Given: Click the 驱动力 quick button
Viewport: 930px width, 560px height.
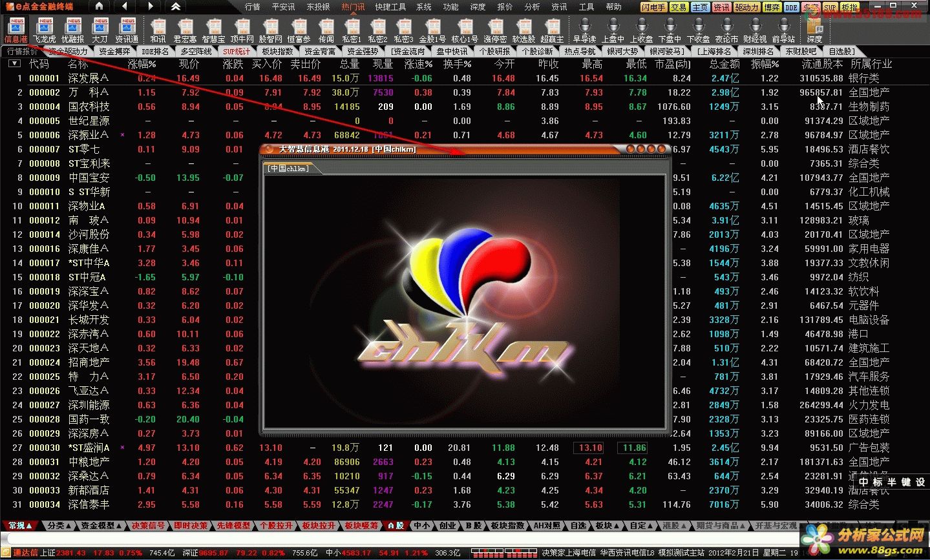Looking at the screenshot, I should pyautogui.click(x=746, y=8).
